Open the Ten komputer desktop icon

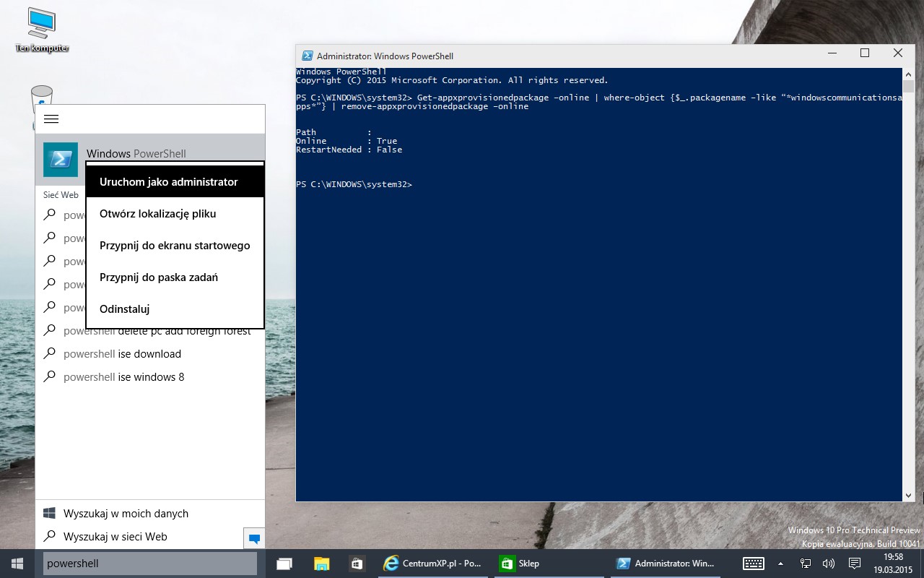coord(41,30)
